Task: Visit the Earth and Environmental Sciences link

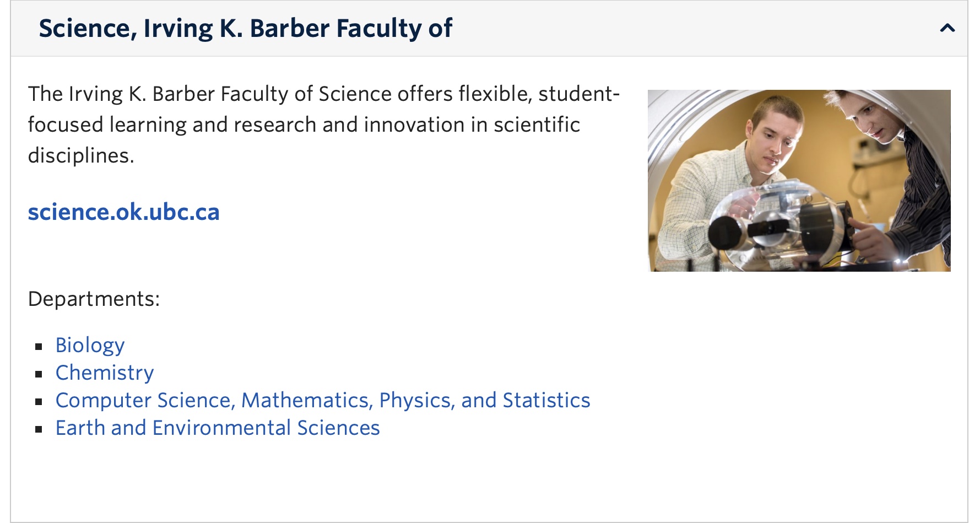Action: (x=218, y=428)
